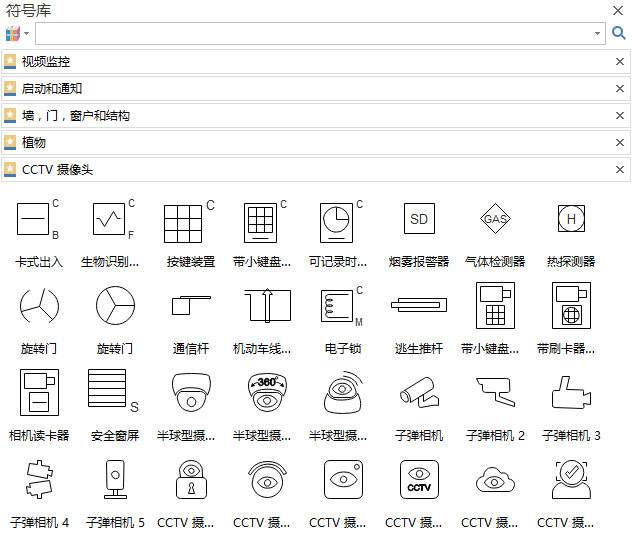Screen dimensions: 634x542
Task: Select the 烟雾报警器 SD symbol
Action: [419, 219]
